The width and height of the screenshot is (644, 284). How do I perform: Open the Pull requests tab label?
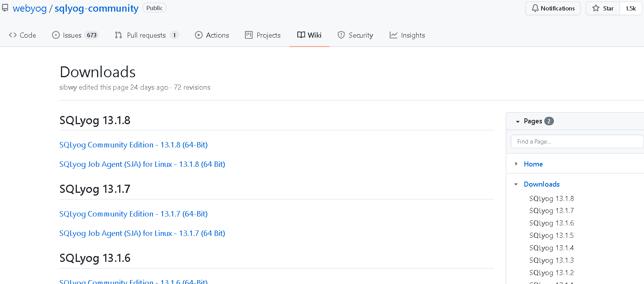pyautogui.click(x=146, y=35)
